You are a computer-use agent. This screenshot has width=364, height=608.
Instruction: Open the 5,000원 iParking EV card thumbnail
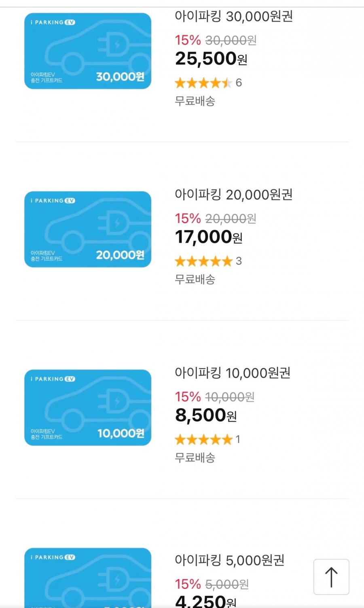click(88, 578)
